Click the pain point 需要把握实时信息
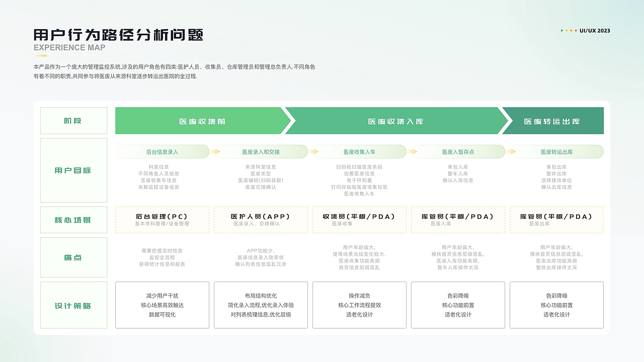The width and height of the screenshot is (644, 362). tap(162, 250)
